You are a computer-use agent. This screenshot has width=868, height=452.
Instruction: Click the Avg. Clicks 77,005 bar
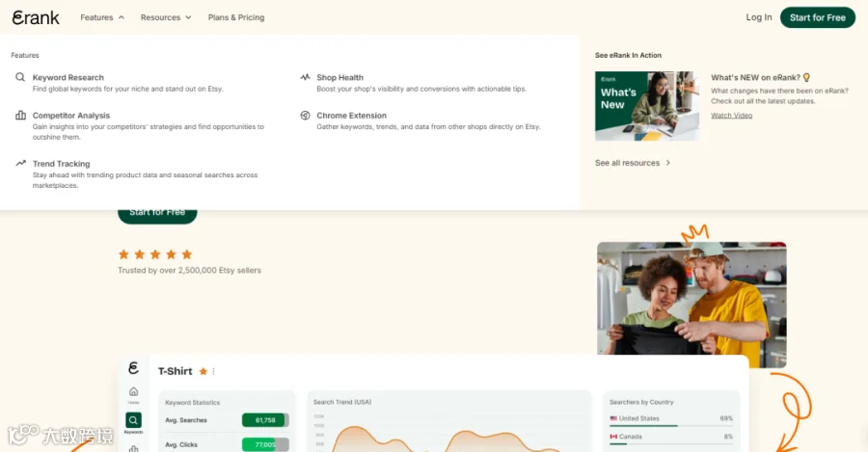265,444
